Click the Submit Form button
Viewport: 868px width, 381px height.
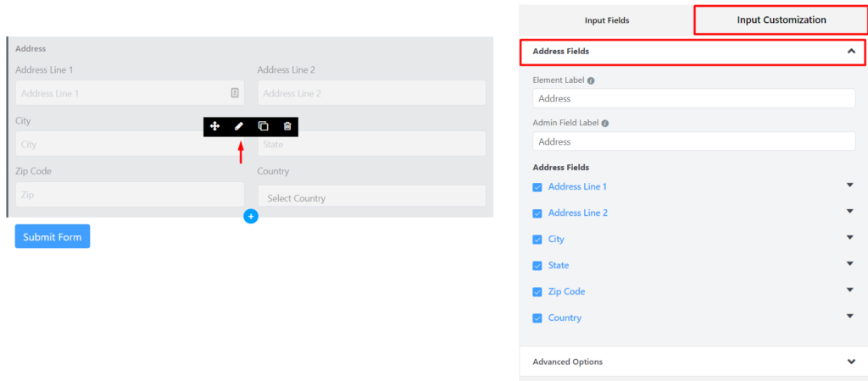pos(53,237)
